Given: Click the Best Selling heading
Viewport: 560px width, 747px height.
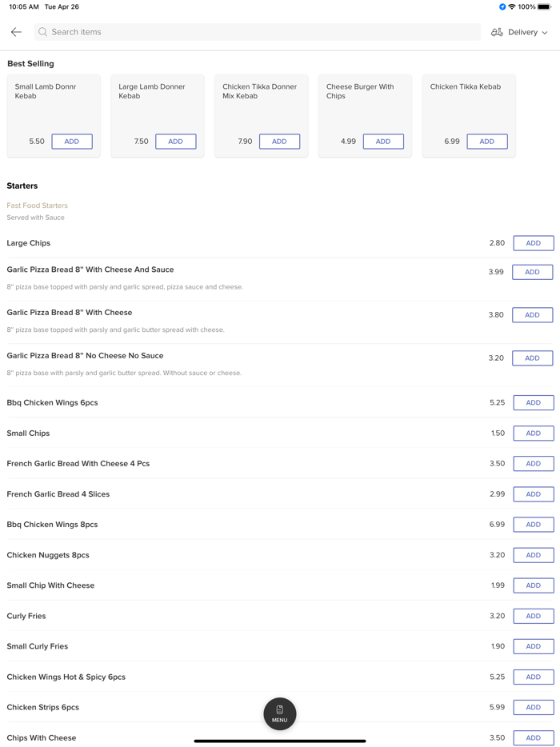Looking at the screenshot, I should (30, 63).
